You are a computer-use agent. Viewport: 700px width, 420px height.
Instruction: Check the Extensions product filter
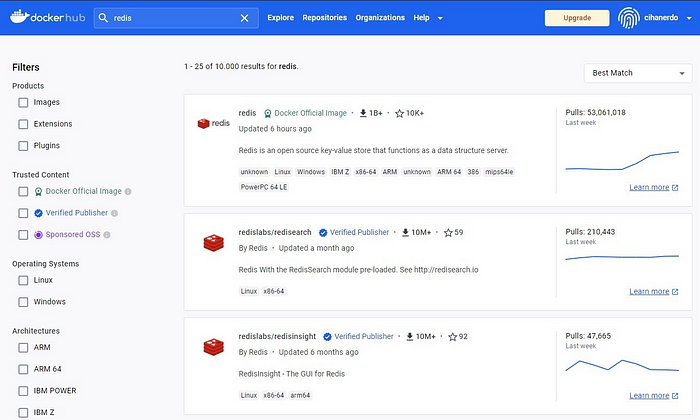[23, 124]
